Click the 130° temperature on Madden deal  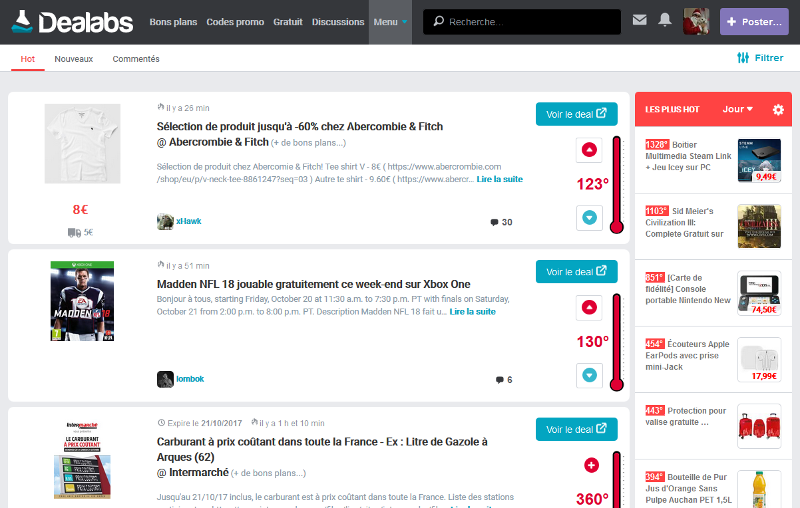pos(592,342)
